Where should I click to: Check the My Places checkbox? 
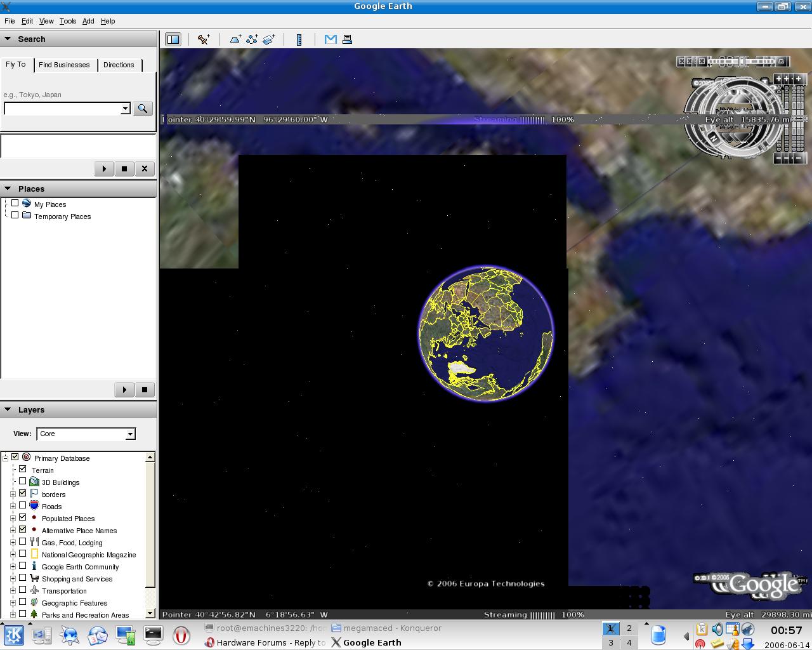point(15,203)
